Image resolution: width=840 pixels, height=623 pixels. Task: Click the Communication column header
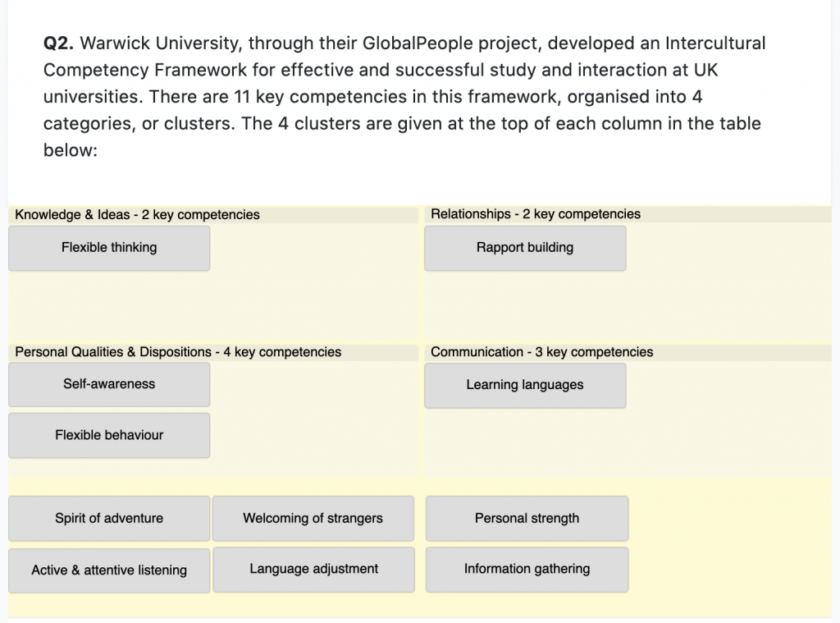tap(541, 352)
